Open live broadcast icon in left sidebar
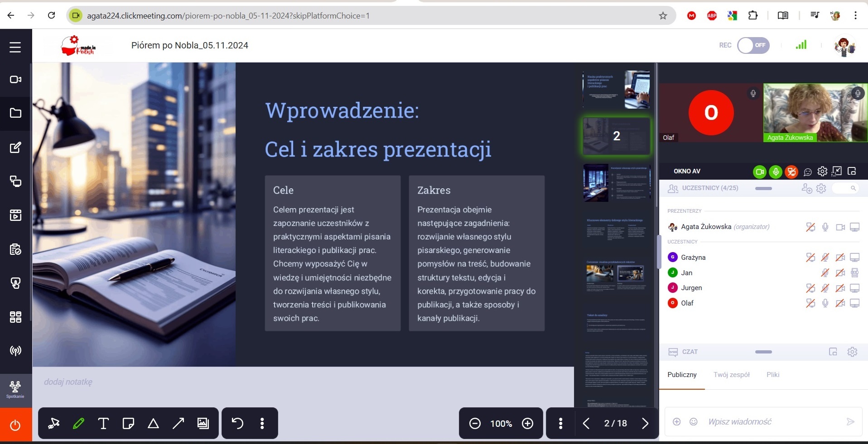This screenshot has width=868, height=444. click(15, 351)
